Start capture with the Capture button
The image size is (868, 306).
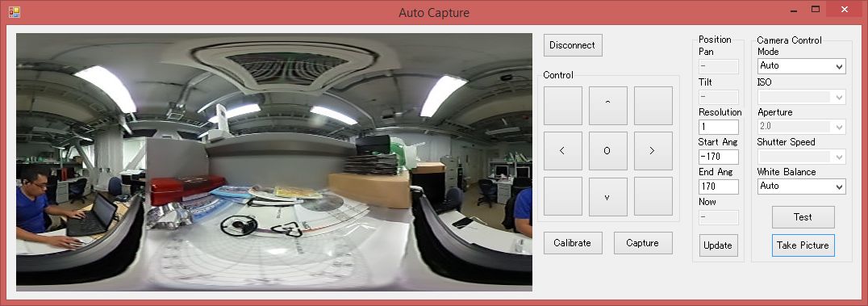pos(643,243)
